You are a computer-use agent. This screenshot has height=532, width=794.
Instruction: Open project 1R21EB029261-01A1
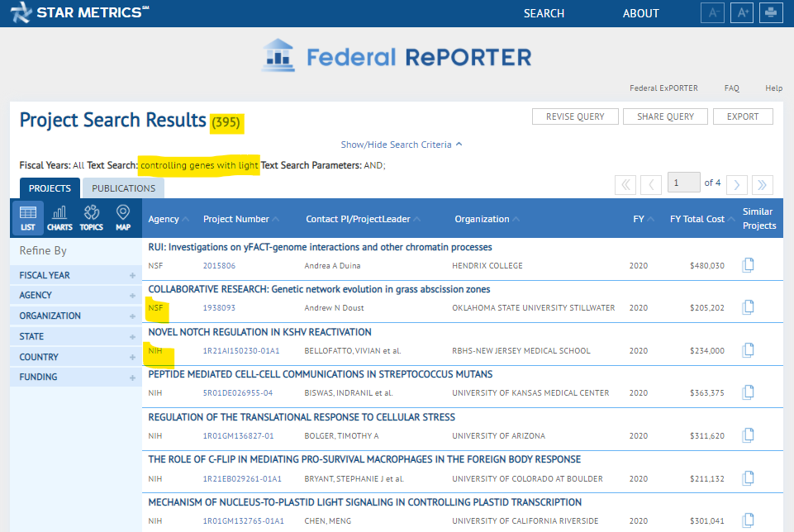pyautogui.click(x=242, y=478)
